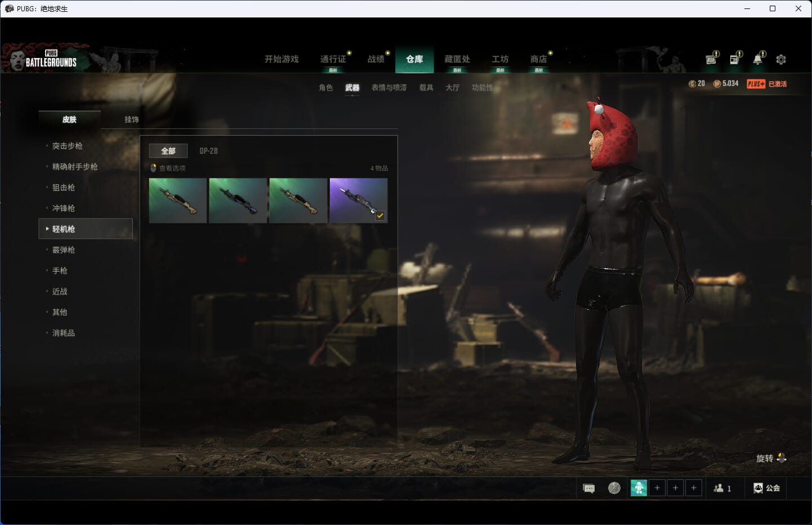This screenshot has width=812, height=525.
Task: Open the 商店 store tab
Action: (x=538, y=59)
